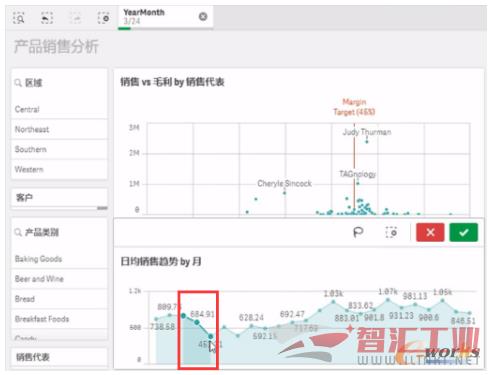Image resolution: width=490 pixels, height=375 pixels.
Task: Remove the YearMonth selection
Action: tap(203, 16)
